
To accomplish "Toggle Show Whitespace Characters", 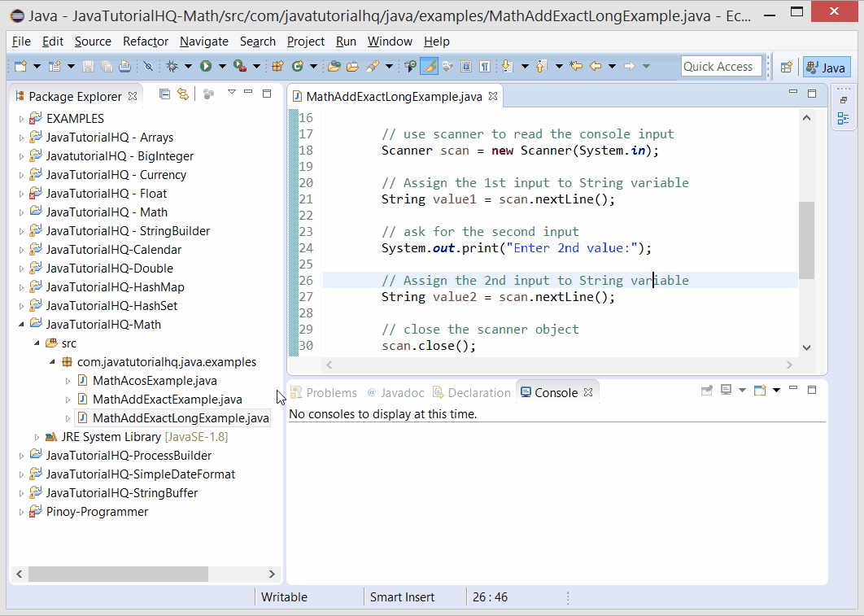I will pos(486,65).
